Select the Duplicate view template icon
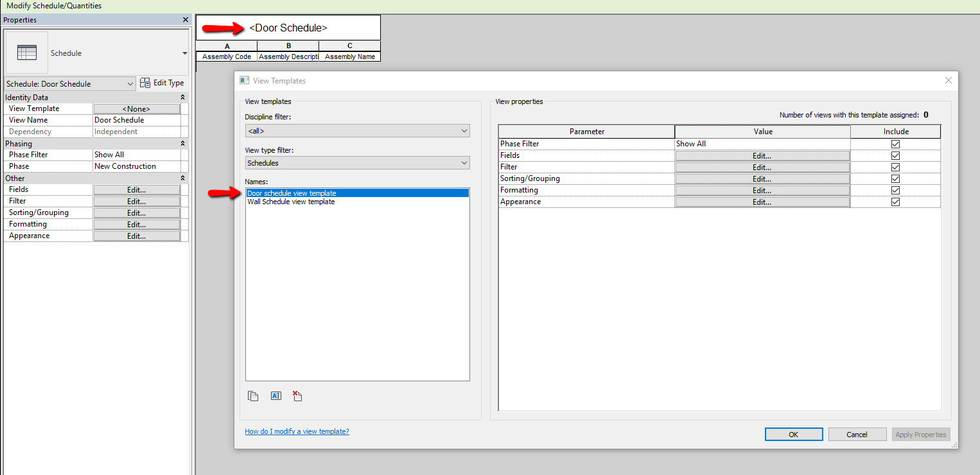This screenshot has height=475, width=980. coord(253,396)
